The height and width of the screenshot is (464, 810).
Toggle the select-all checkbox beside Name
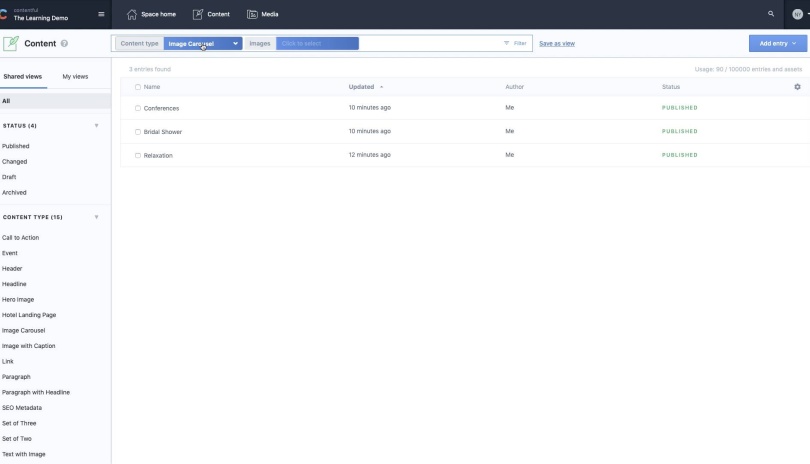138,87
